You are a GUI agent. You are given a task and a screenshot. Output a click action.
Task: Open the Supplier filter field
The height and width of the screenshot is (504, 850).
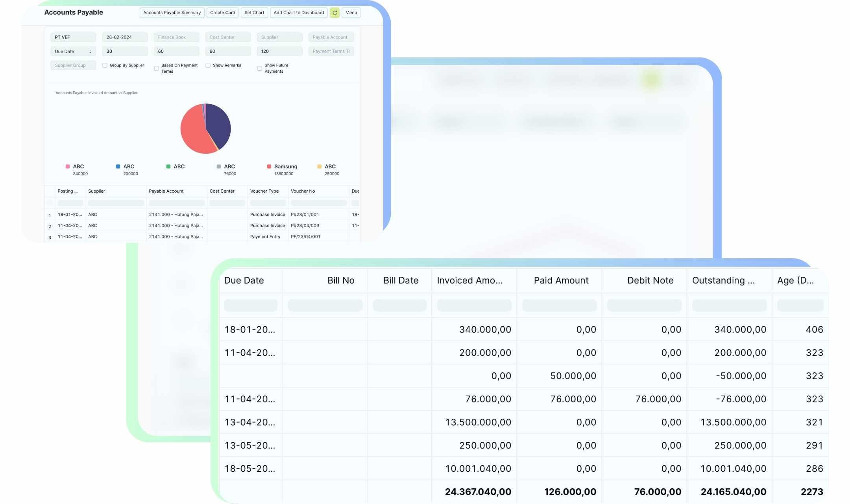click(279, 37)
